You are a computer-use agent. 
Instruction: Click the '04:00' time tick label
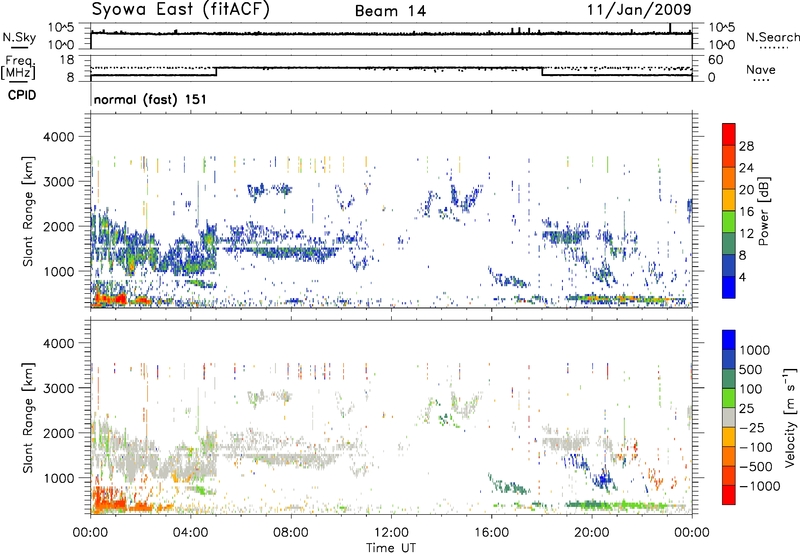(x=190, y=533)
